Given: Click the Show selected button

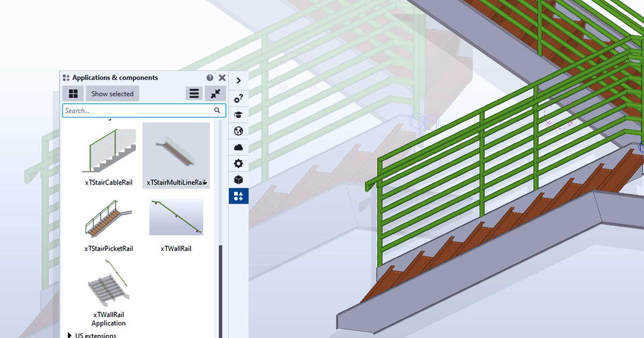Looking at the screenshot, I should tap(112, 93).
